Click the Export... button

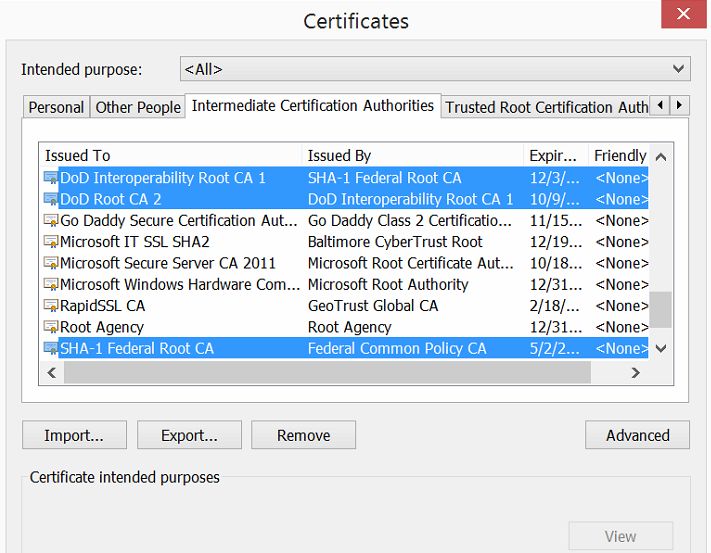pos(189,435)
